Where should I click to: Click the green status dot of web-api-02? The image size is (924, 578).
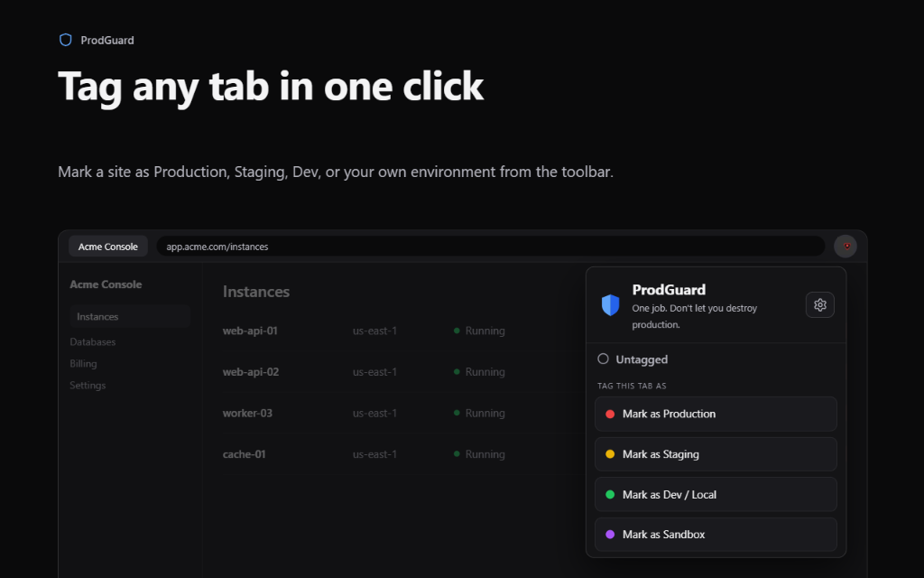(457, 371)
